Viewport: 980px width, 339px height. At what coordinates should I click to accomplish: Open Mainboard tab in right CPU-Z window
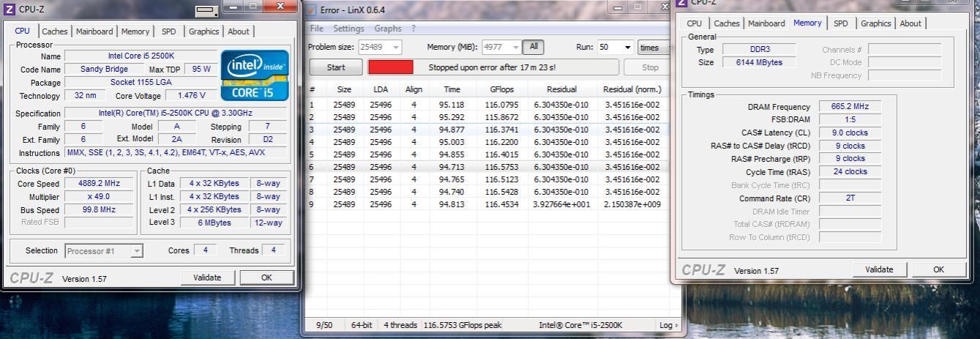(x=766, y=23)
